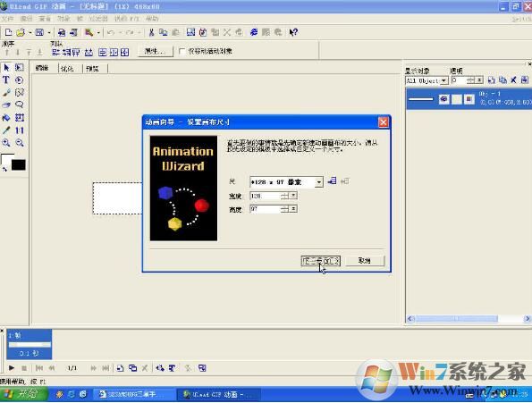
Task: Switch to the 编辑 (Edit) workspace tab
Action: coord(42,68)
